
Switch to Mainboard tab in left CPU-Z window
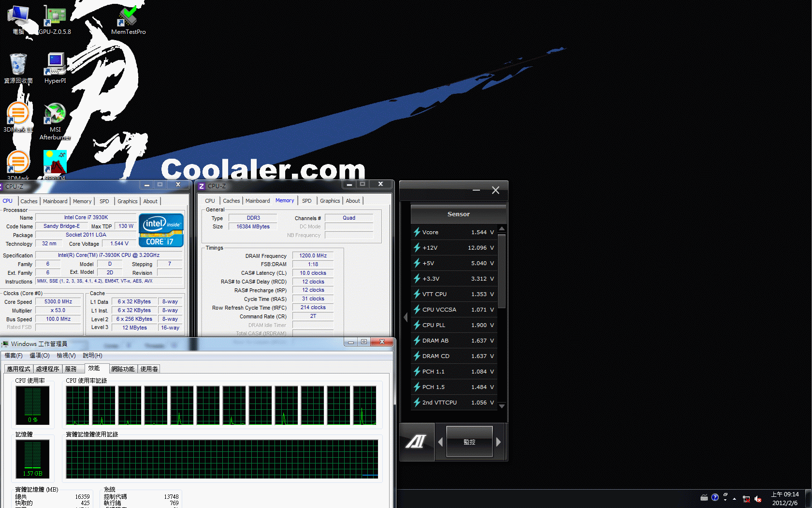(55, 201)
